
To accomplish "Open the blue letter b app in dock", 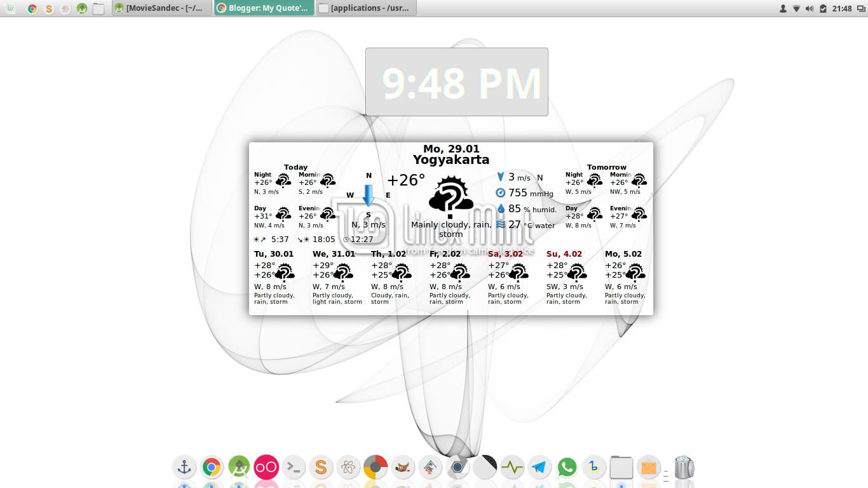I will pyautogui.click(x=594, y=468).
